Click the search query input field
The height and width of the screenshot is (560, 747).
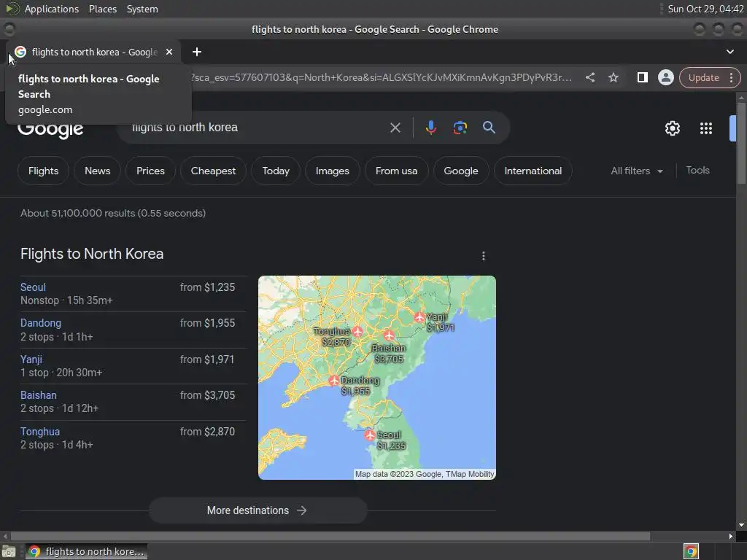[x=258, y=128]
